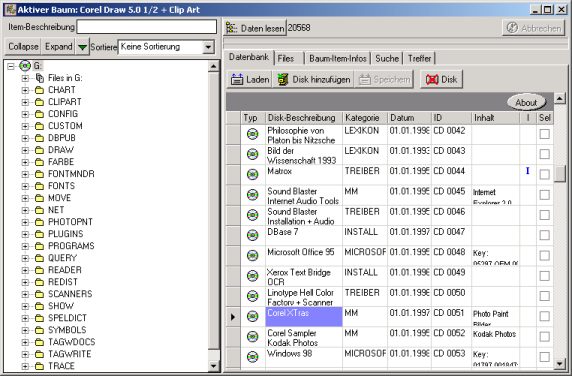The height and width of the screenshot is (376, 572).
Task: Click the disk table scroll-up arrow
Action: click(560, 98)
